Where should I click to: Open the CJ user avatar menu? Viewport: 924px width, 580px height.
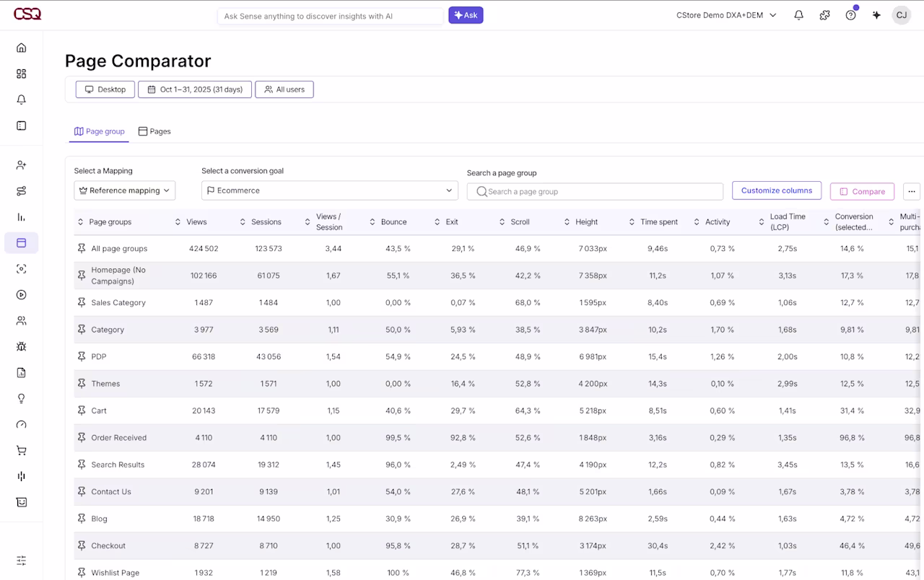(x=901, y=15)
